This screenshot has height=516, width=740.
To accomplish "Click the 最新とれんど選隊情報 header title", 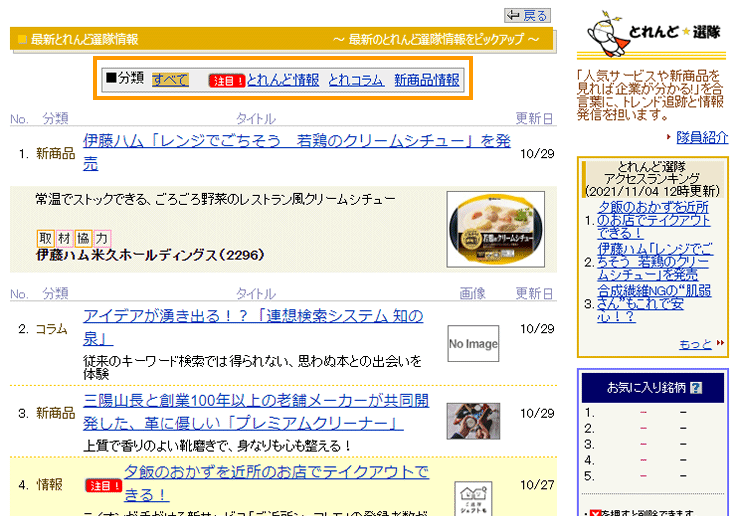I will tap(84, 39).
